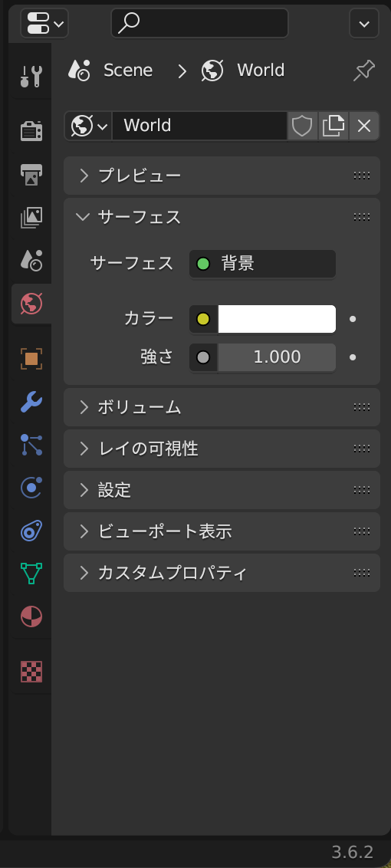Toggle fake user shield for World
This screenshot has width=391, height=868.
302,126
